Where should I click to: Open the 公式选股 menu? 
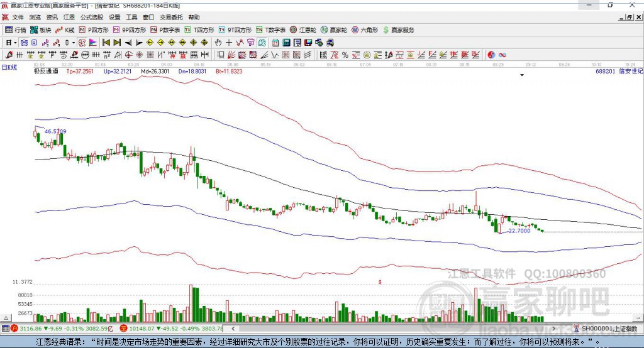pyautogui.click(x=92, y=17)
